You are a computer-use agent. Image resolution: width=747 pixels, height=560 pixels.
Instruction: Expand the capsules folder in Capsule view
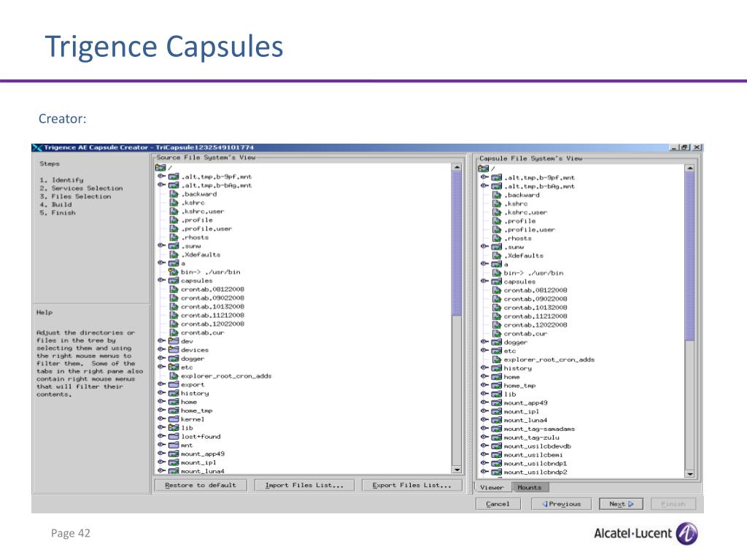tap(484, 281)
